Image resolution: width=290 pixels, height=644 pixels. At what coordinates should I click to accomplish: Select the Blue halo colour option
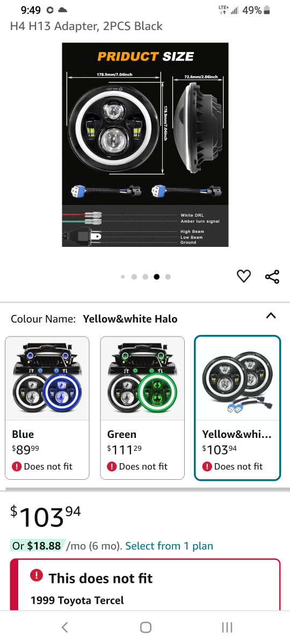pos(47,407)
